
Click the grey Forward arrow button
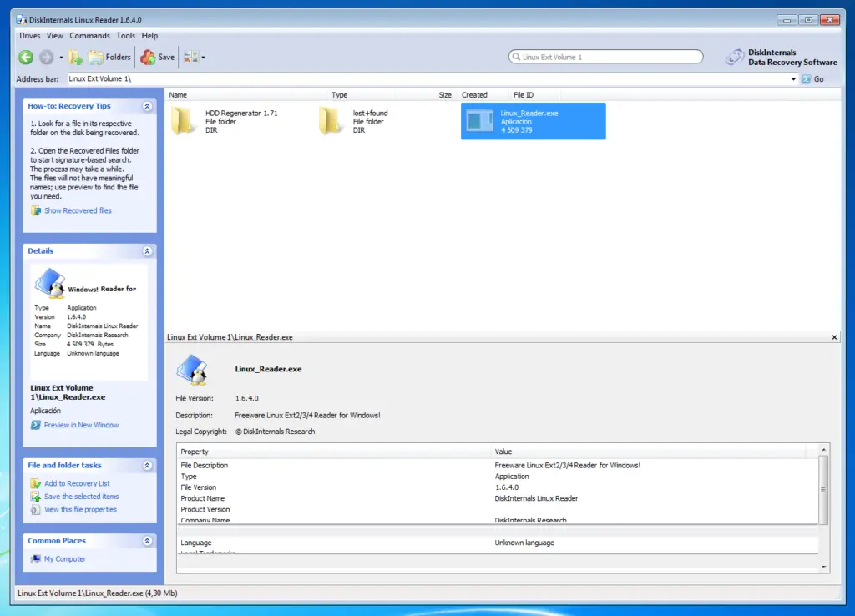pyautogui.click(x=47, y=58)
